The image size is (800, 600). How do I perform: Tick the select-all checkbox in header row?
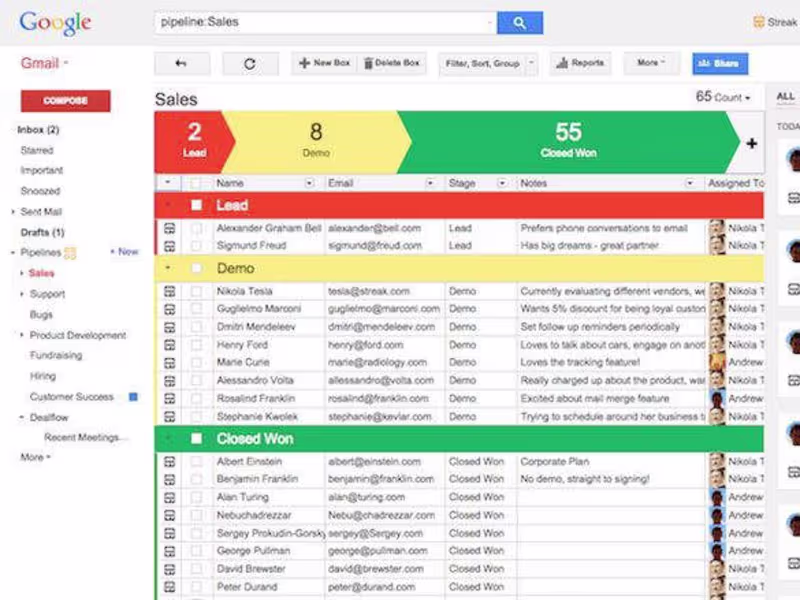pyautogui.click(x=195, y=183)
